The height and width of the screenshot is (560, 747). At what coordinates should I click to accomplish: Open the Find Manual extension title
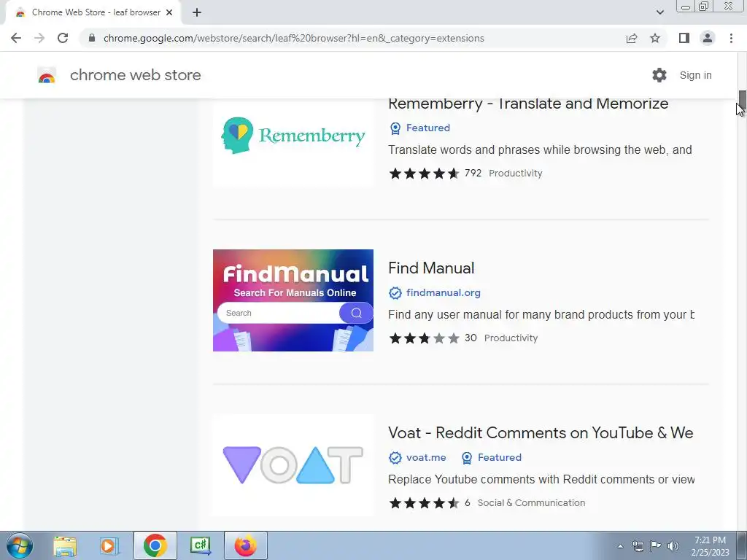point(431,268)
